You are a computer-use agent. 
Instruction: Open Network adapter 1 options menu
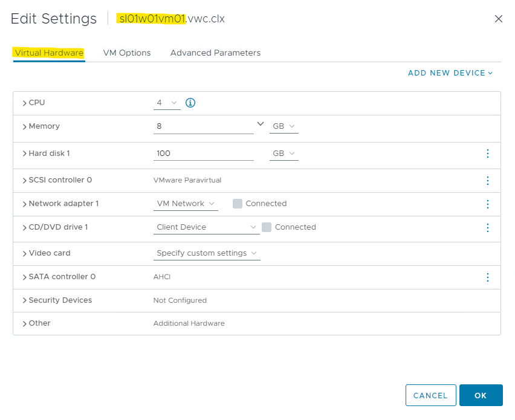[x=488, y=204]
